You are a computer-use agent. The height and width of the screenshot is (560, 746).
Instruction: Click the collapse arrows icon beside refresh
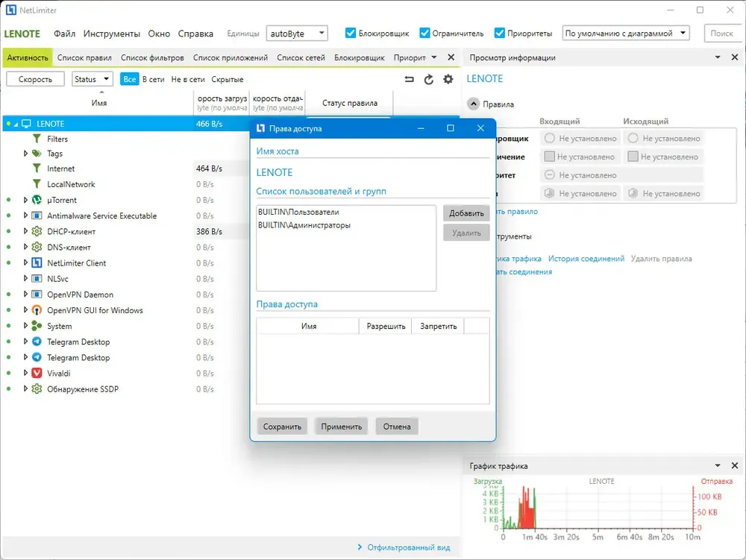(409, 79)
